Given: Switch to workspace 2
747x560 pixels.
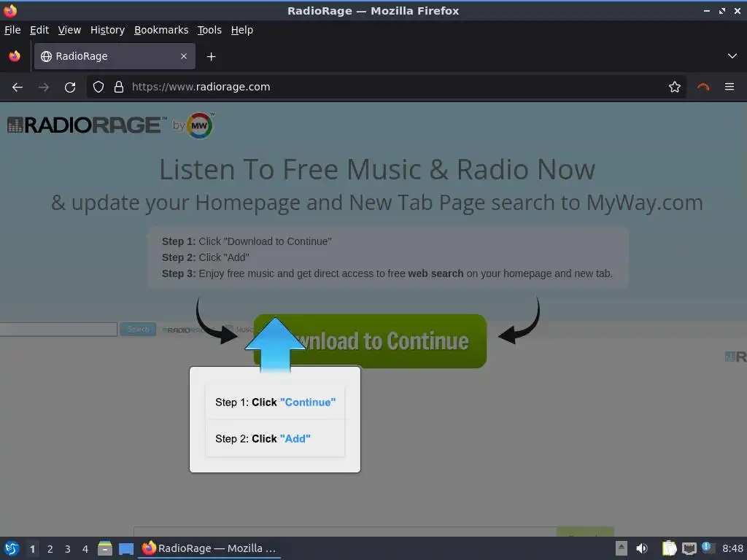Looking at the screenshot, I should point(50,549).
